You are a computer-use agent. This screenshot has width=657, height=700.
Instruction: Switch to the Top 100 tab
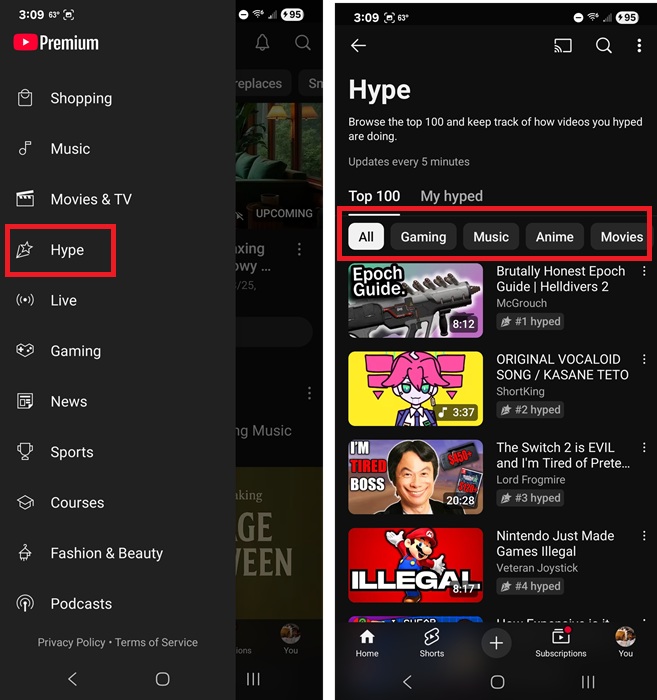coord(374,196)
